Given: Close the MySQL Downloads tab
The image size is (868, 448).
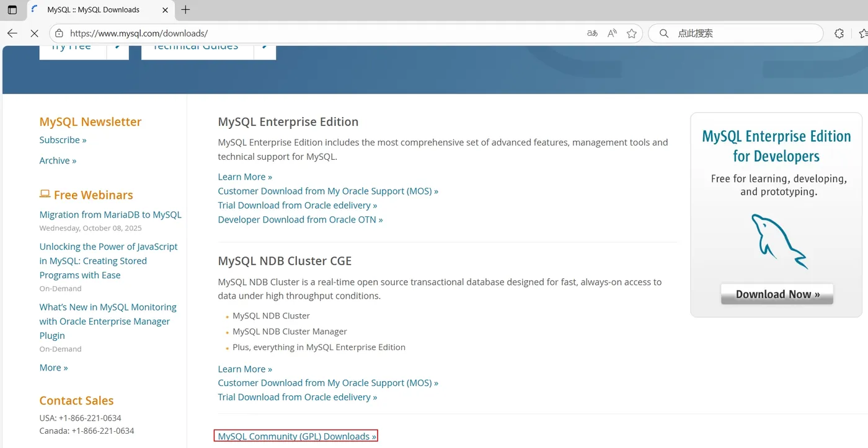Looking at the screenshot, I should point(164,10).
